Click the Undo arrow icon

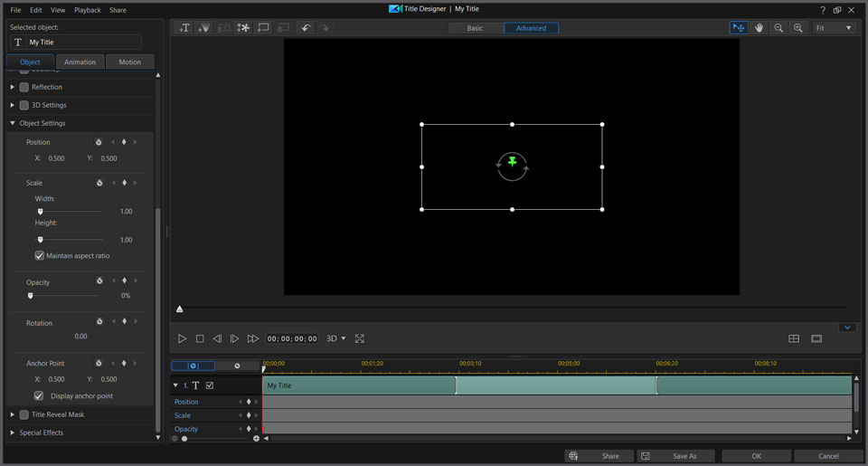point(306,28)
